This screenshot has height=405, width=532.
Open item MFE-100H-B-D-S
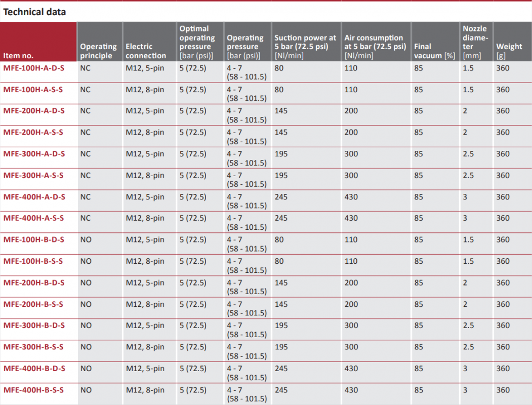tap(33, 240)
